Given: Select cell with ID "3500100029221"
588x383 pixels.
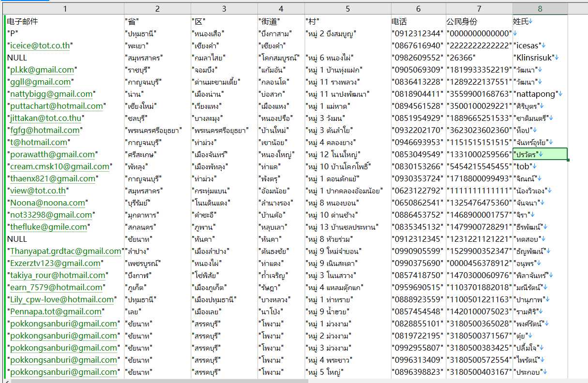Looking at the screenshot, I should pyautogui.click(x=479, y=106).
